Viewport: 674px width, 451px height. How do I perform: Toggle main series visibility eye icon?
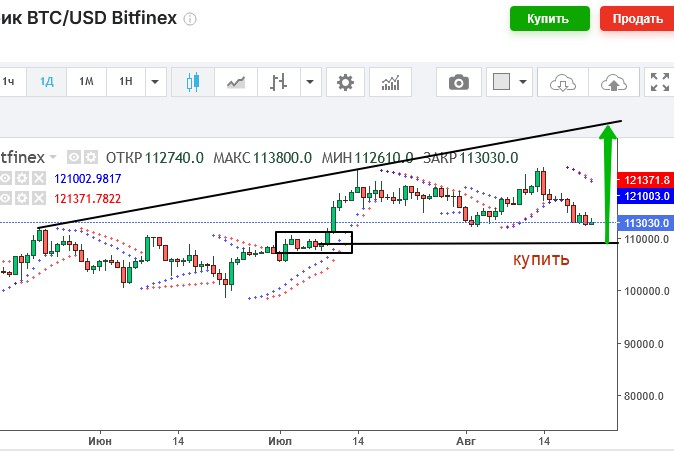[74, 157]
